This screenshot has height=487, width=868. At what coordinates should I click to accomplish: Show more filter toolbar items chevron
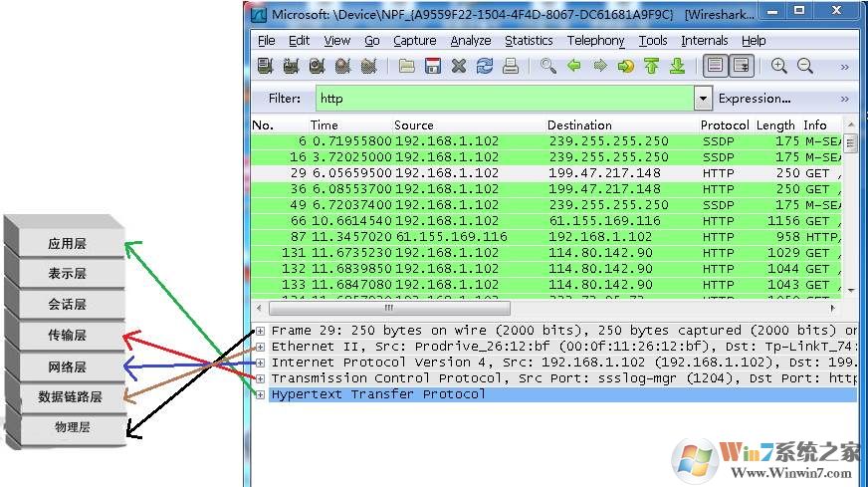click(x=845, y=100)
